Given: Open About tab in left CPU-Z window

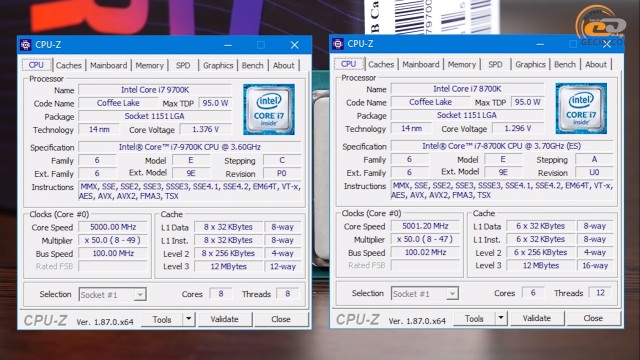Looking at the screenshot, I should (x=284, y=65).
